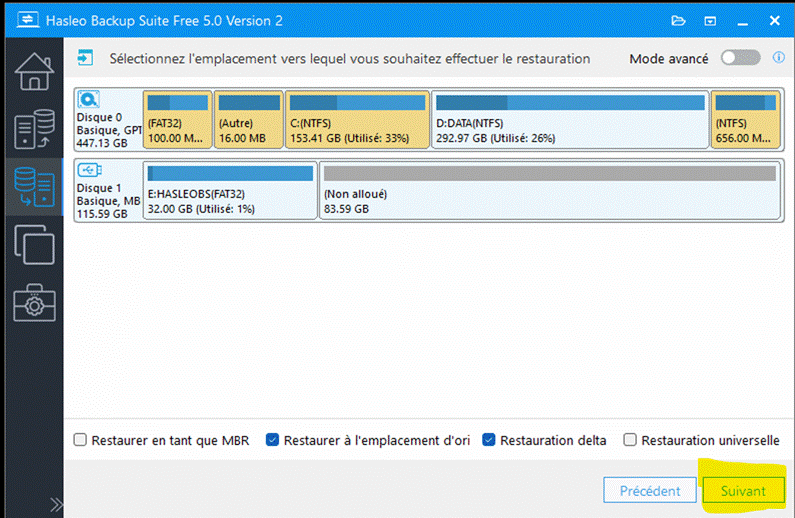795x518 pixels.
Task: Click the Disque 1 USB disk icon
Action: click(x=89, y=170)
